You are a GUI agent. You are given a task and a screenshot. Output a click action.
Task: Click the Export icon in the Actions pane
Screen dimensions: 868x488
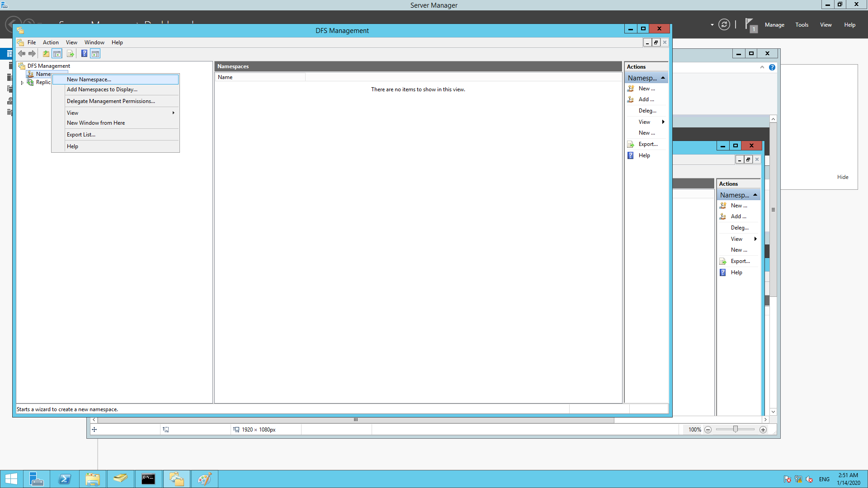coord(631,144)
